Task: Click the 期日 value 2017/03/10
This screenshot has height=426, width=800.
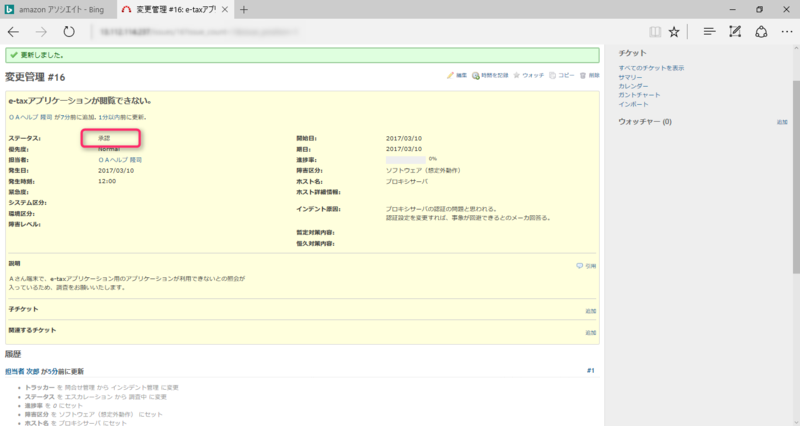Action: point(404,149)
